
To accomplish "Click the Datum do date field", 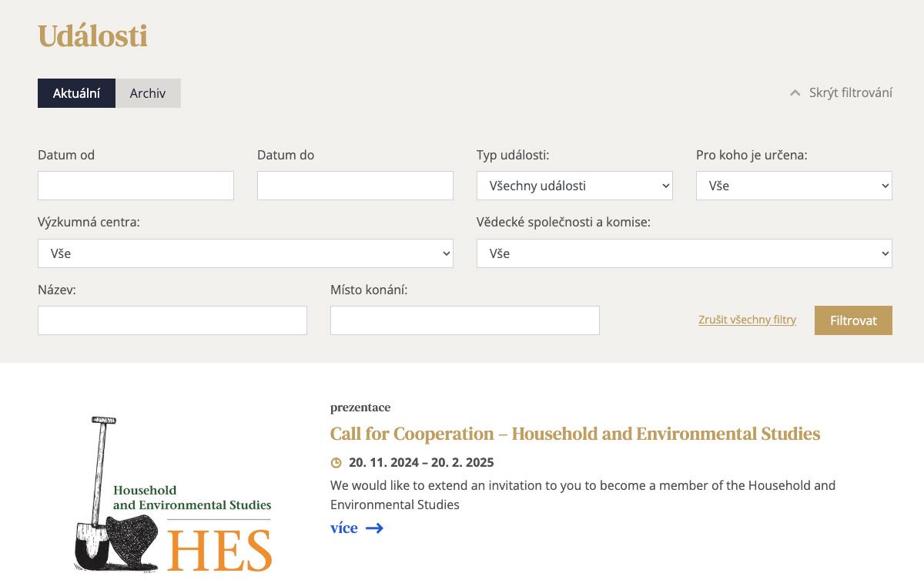I will 355,186.
